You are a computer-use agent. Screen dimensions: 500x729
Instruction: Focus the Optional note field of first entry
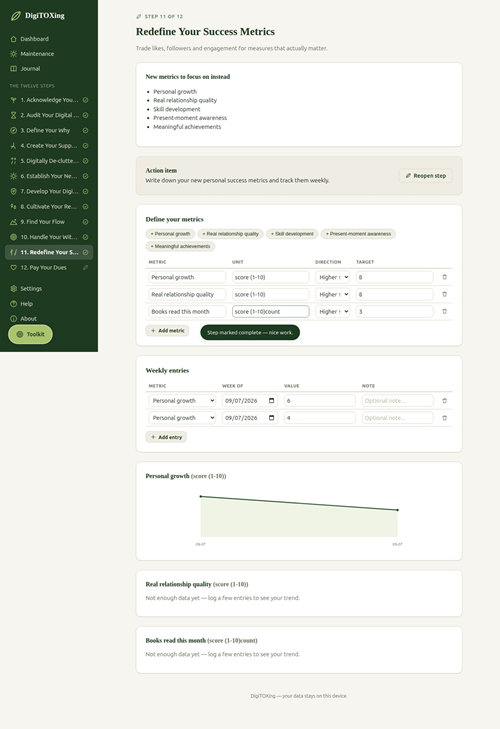tap(398, 401)
